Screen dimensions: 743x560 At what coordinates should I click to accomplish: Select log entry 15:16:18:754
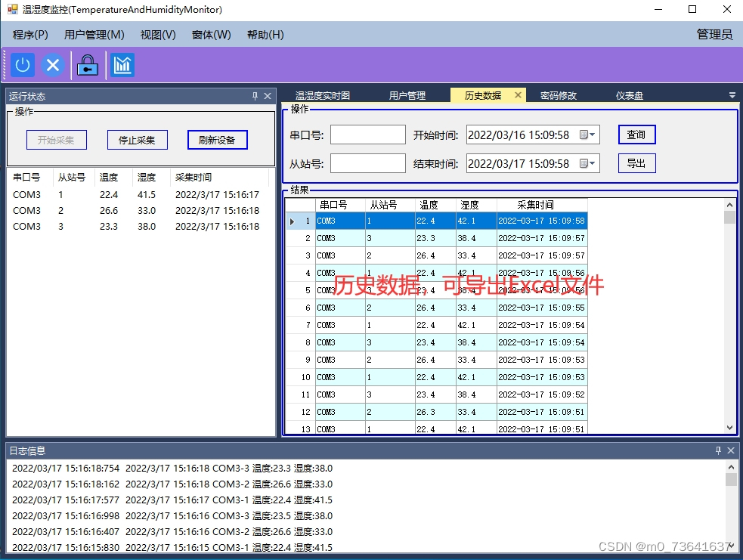[x=172, y=468]
